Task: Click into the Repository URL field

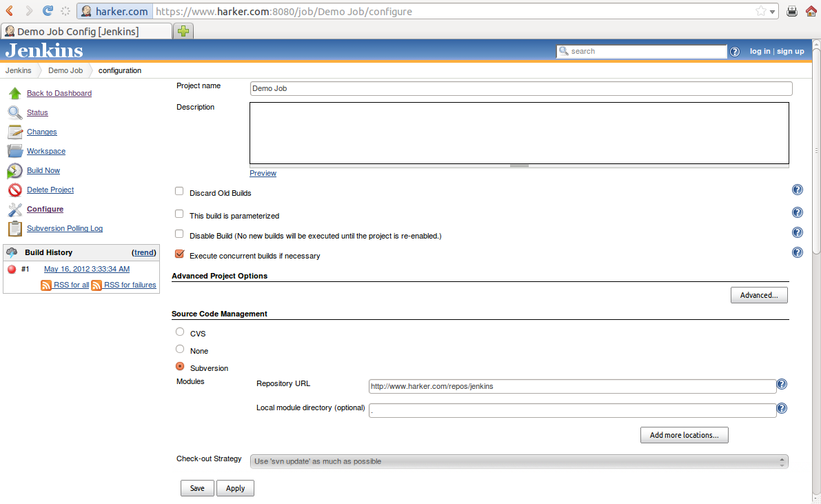Action: click(x=572, y=387)
